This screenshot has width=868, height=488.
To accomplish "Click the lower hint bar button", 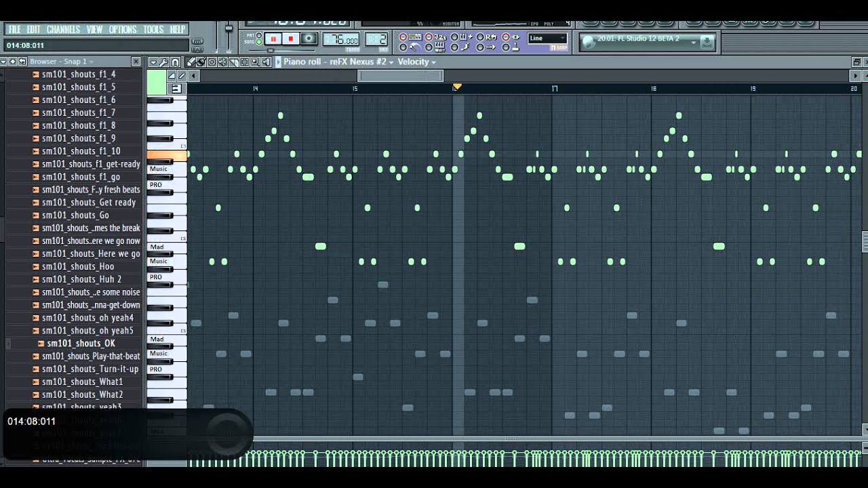I will (197, 49).
